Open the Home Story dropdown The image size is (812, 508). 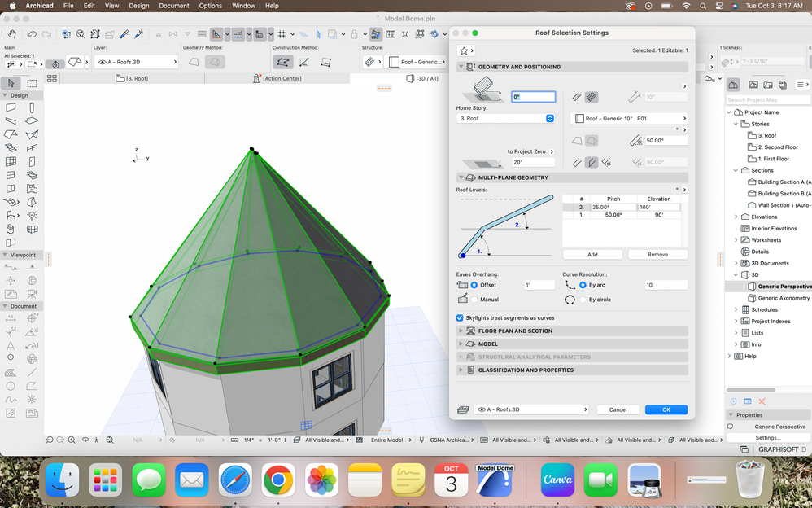505,119
